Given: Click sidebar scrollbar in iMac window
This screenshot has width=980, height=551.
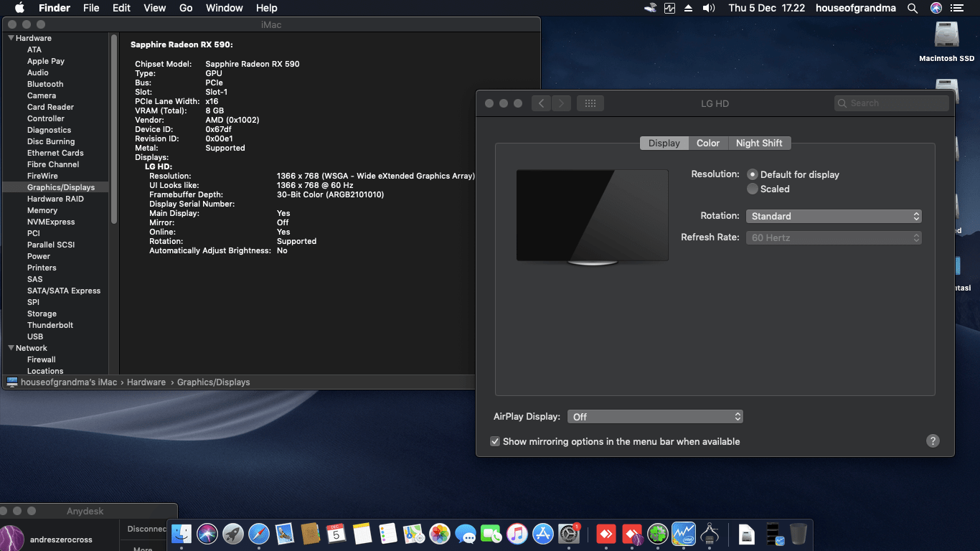Looking at the screenshot, I should point(113,129).
